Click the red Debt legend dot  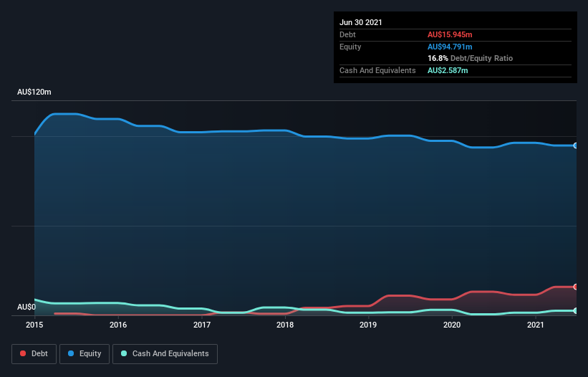[x=23, y=353]
